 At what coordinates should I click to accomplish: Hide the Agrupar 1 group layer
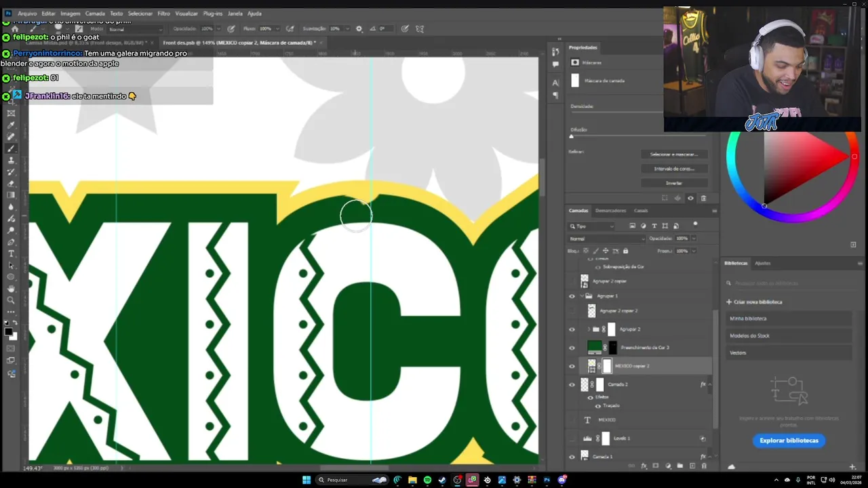tap(572, 296)
